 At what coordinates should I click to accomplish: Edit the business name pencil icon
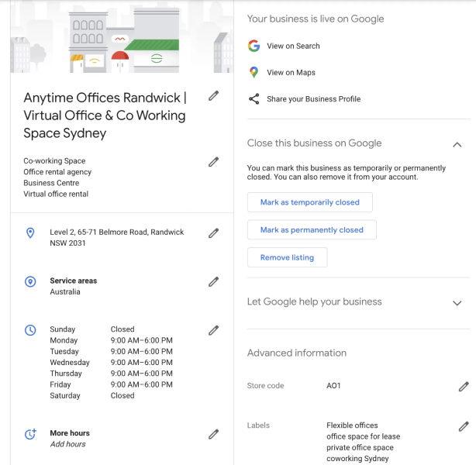click(x=213, y=95)
